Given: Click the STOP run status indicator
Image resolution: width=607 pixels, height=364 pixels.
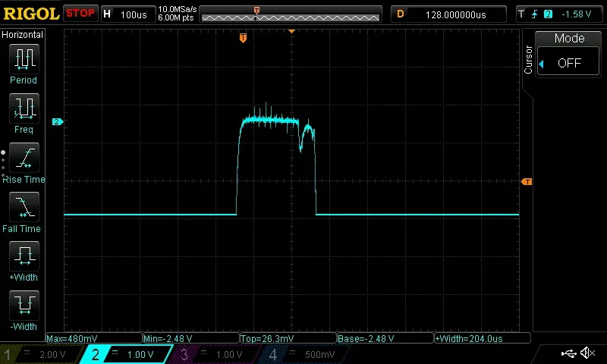Looking at the screenshot, I should click(80, 13).
